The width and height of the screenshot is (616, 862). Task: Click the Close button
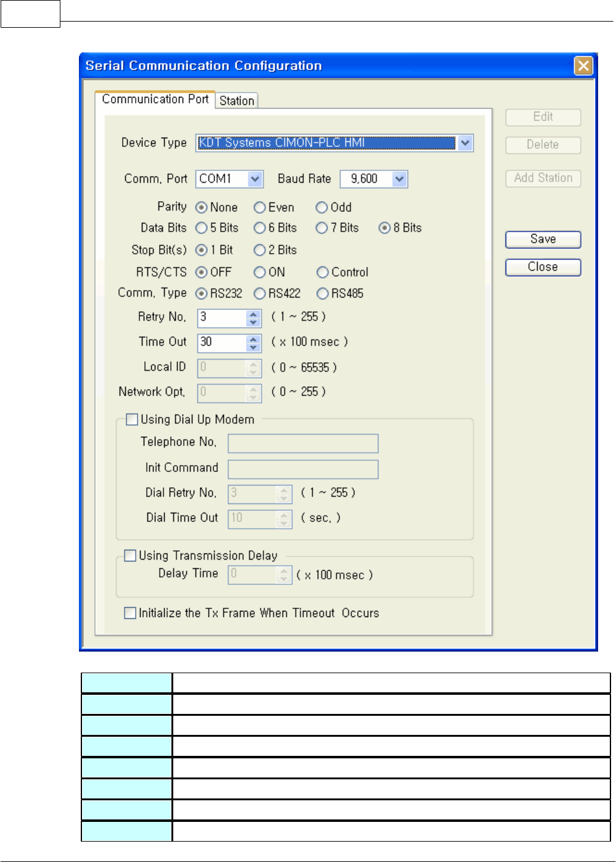pyautogui.click(x=543, y=267)
